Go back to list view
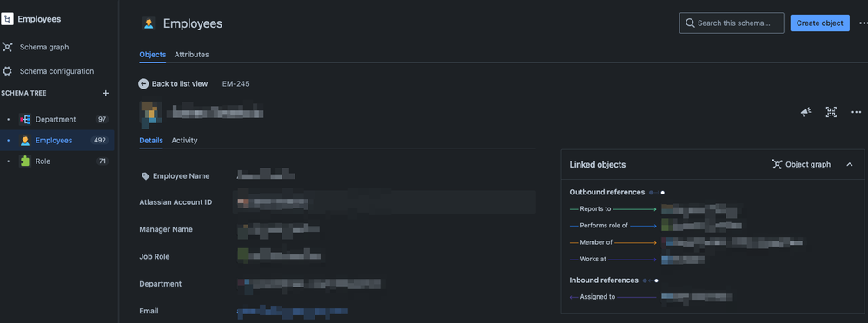 pyautogui.click(x=173, y=83)
